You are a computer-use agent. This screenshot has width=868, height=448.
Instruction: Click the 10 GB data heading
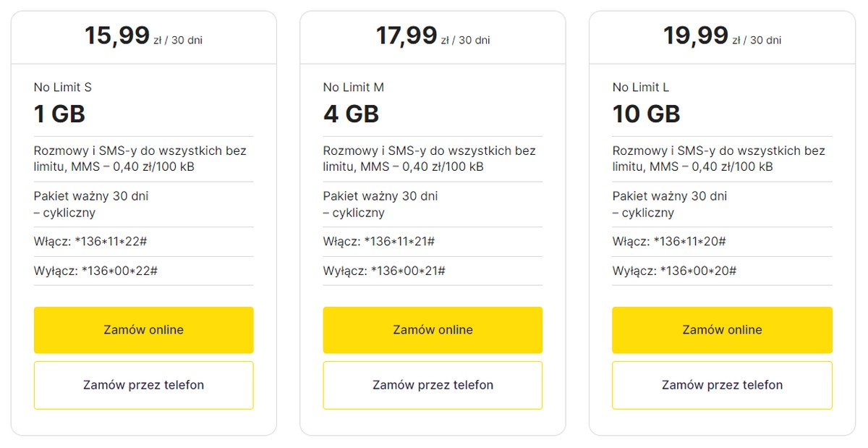[x=646, y=114]
